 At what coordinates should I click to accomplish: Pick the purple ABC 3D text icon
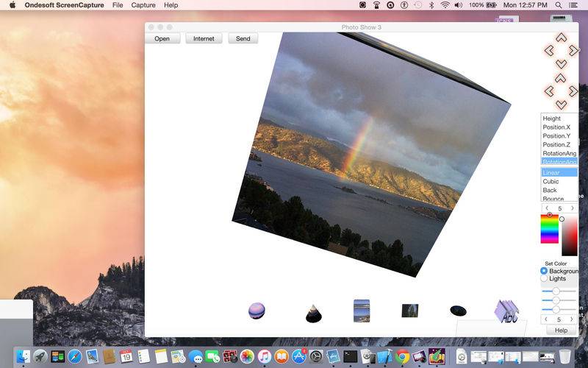[x=506, y=311]
